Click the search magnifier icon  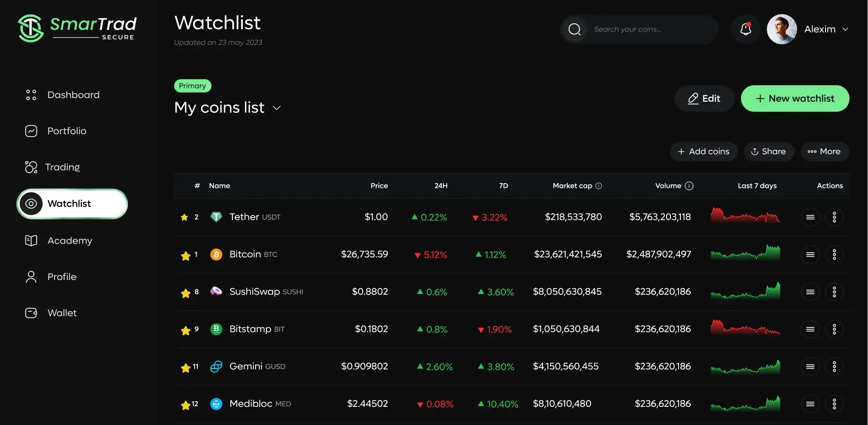pyautogui.click(x=574, y=29)
